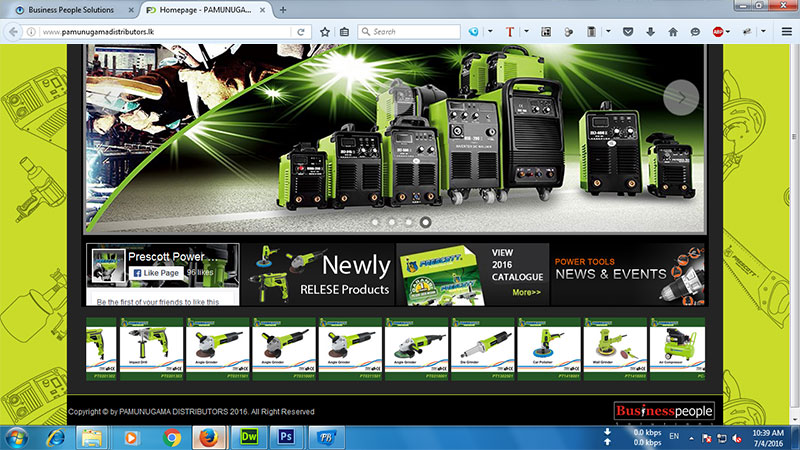The height and width of the screenshot is (450, 800).
Task: Click the Adblock Plus ABP icon
Action: [x=718, y=32]
